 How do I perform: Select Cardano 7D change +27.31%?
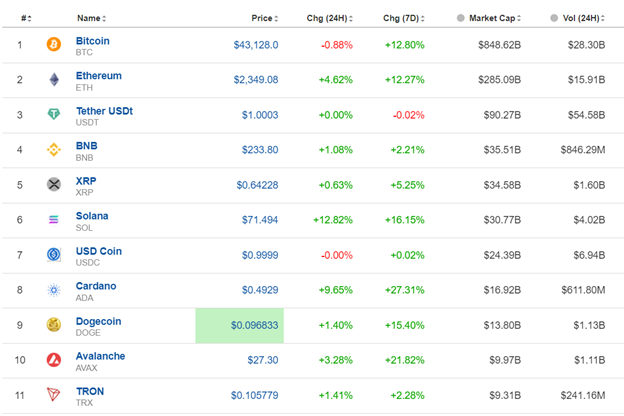404,290
